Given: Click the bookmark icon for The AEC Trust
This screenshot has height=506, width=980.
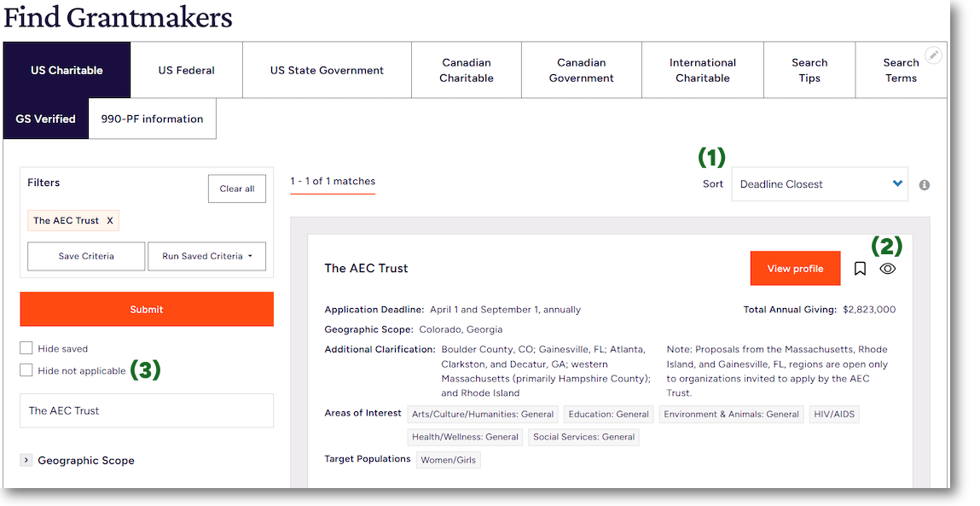Looking at the screenshot, I should (x=860, y=269).
